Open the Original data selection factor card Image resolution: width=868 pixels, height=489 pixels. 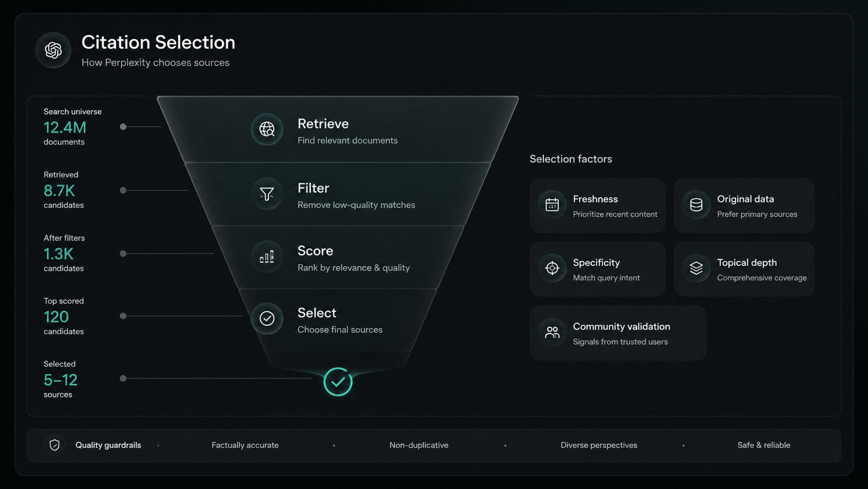[744, 206]
